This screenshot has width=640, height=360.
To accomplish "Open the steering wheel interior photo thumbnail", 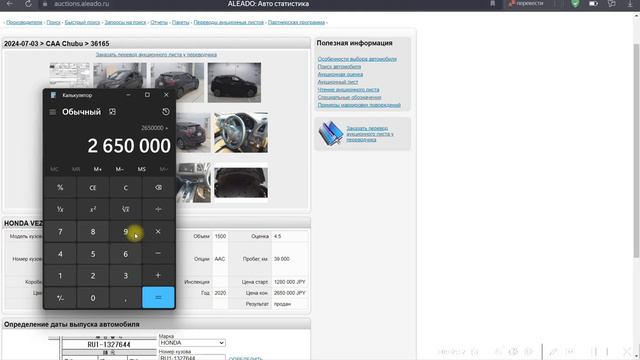I will [241, 133].
